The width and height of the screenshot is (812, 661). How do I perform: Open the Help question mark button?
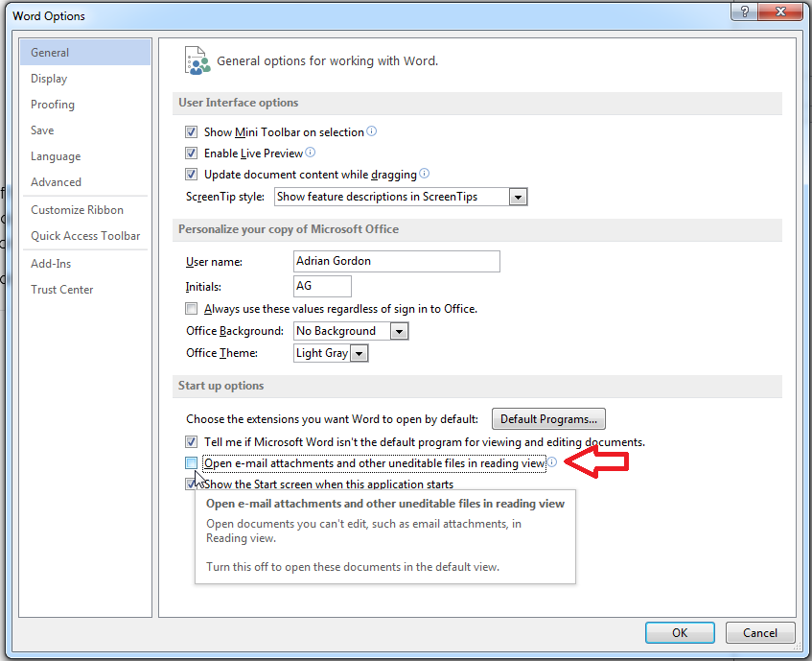pos(744,12)
